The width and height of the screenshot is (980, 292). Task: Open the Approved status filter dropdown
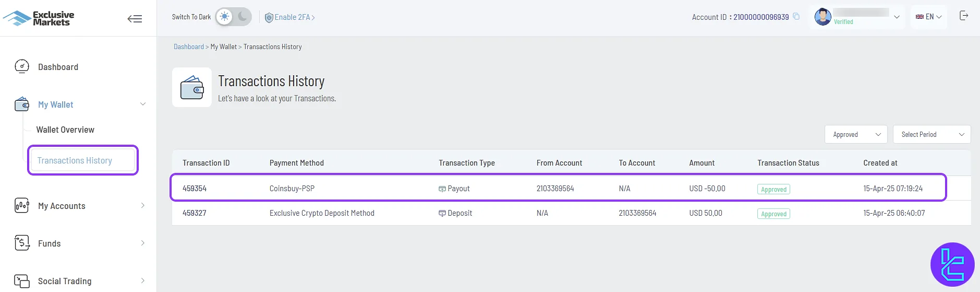[856, 134]
